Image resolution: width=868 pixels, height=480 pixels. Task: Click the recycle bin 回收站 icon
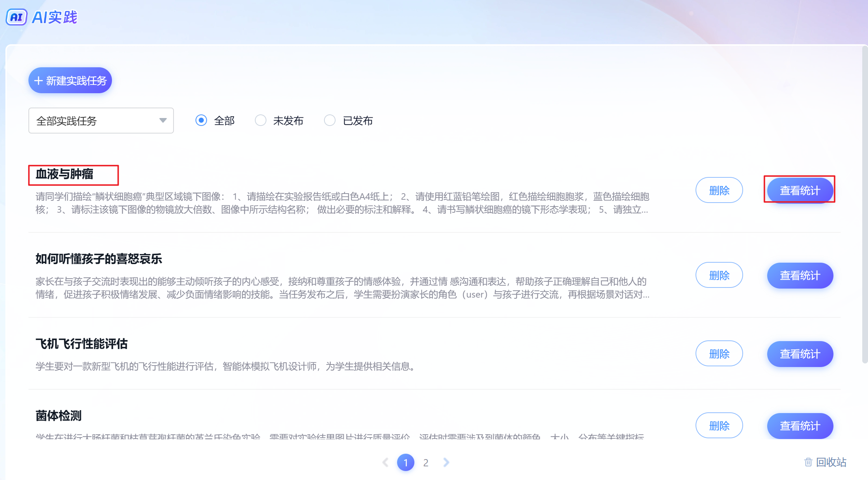pos(808,462)
